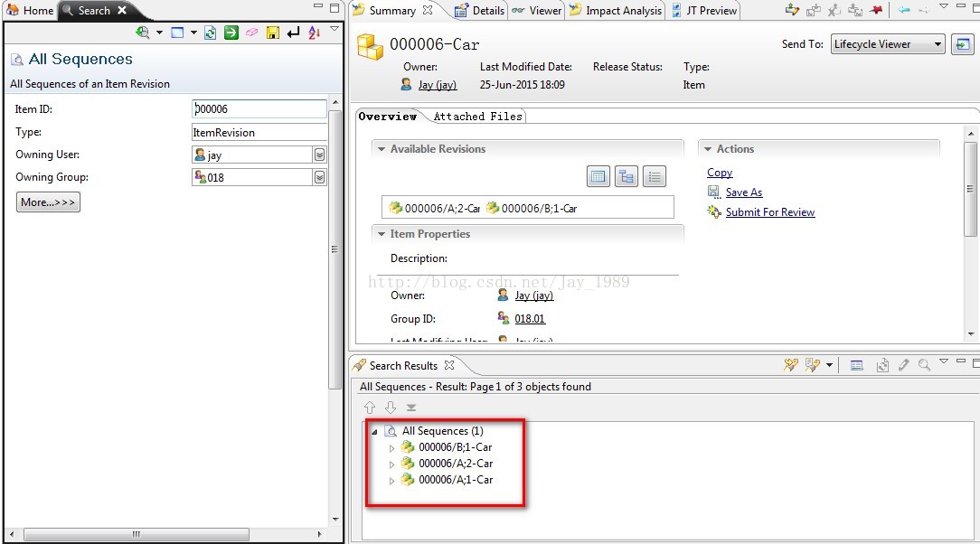Save the search with yellow floppy icon
Image resolution: width=980 pixels, height=544 pixels.
[273, 33]
